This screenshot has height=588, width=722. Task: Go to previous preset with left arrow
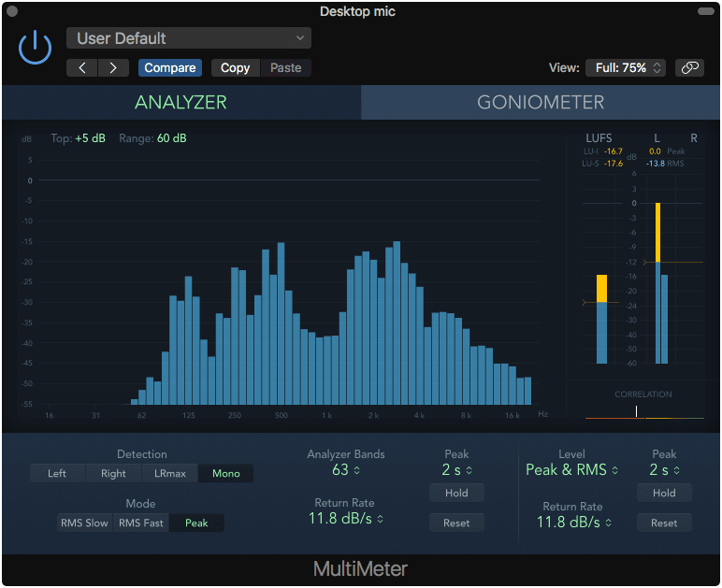[x=82, y=67]
